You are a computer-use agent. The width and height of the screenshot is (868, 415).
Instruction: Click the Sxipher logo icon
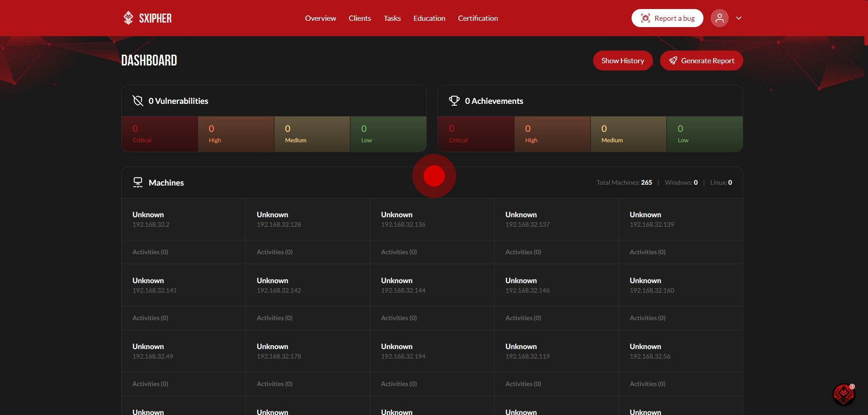coord(128,18)
